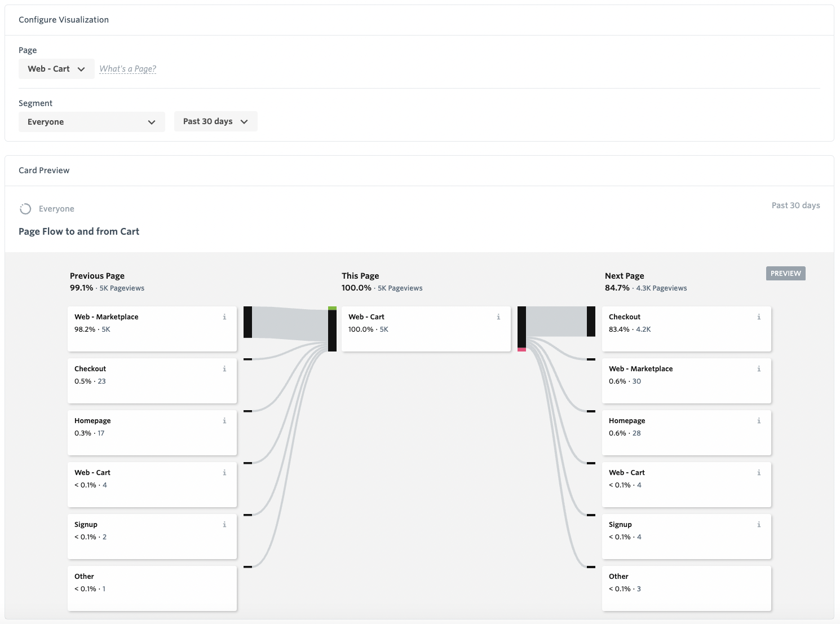Screen dimensions: 840x624
Task: Open the Page dropdown showing Web - Cart
Action: (56, 68)
